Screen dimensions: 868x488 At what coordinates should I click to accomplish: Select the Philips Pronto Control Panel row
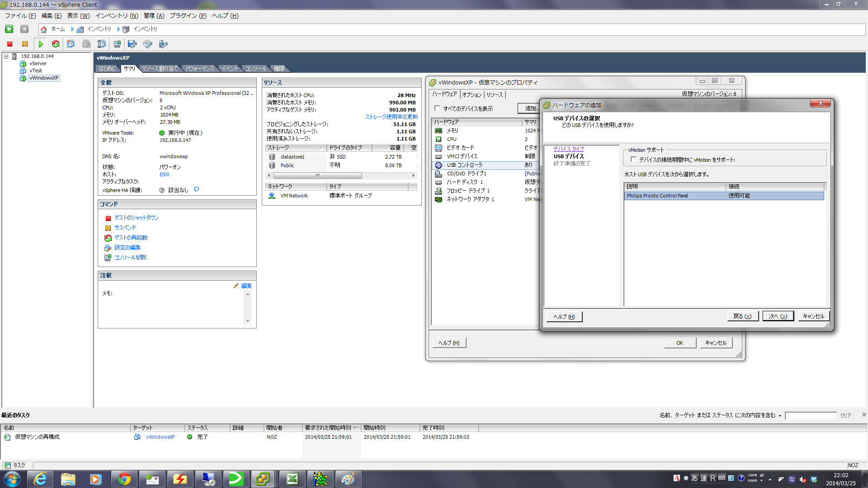[657, 196]
